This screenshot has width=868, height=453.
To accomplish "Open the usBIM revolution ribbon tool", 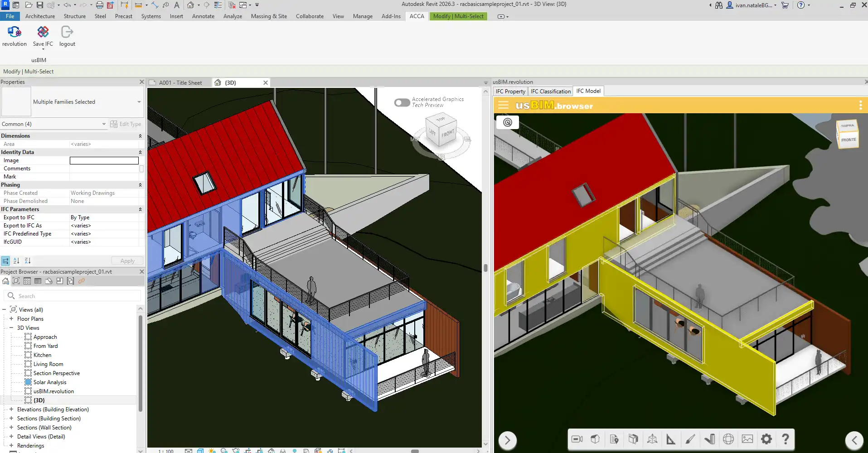I will pyautogui.click(x=15, y=32).
